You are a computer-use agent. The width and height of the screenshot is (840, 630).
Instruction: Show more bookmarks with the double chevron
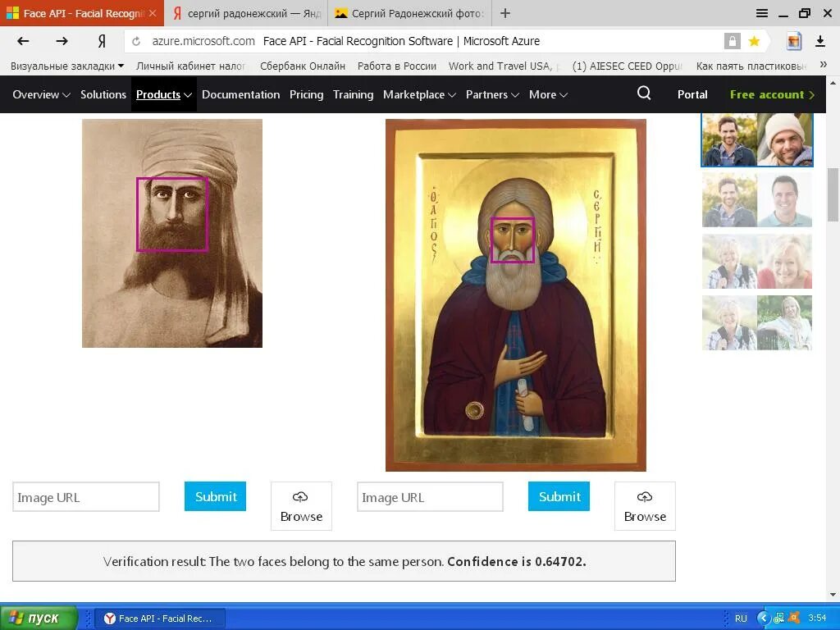824,65
